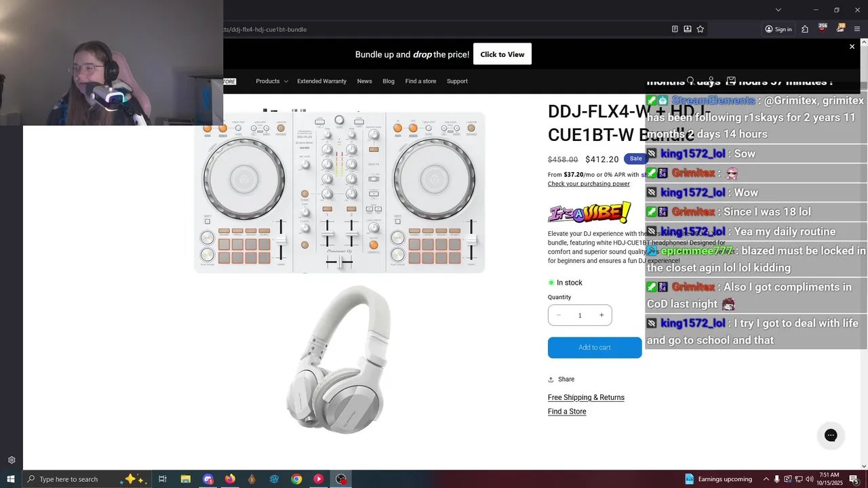Screen dimensions: 868x488
Task: Open the volume speaker icon in tray
Action: (x=810, y=479)
